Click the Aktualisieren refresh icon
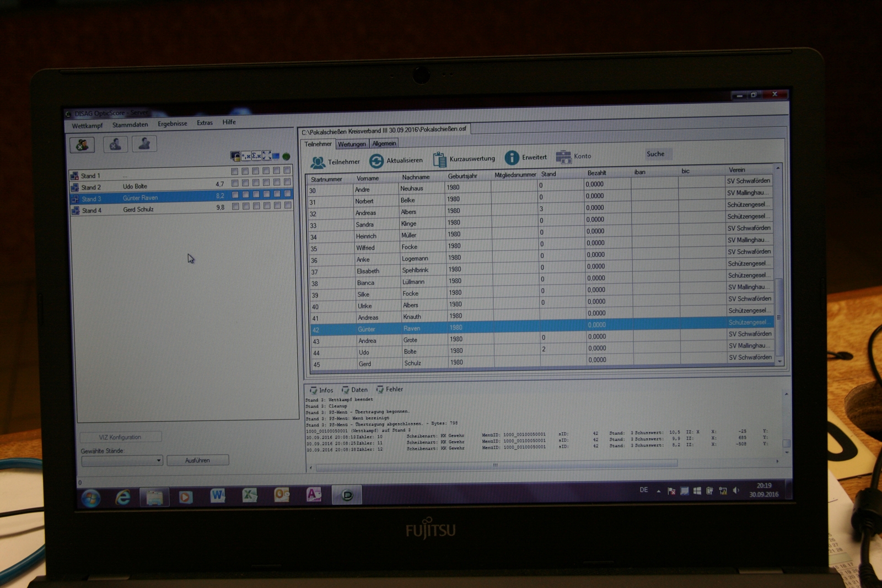 point(377,161)
